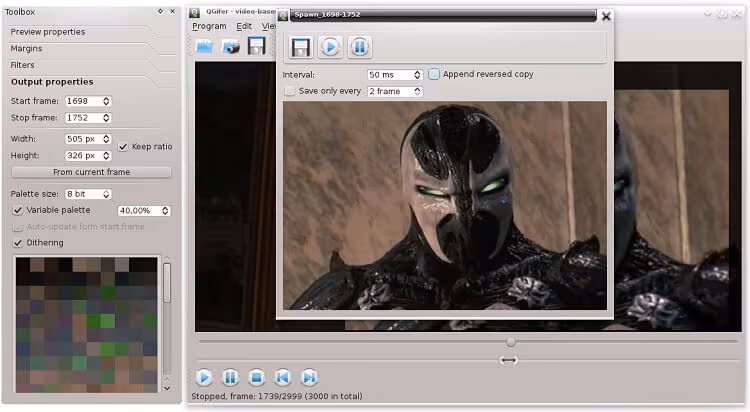Screen dimensions: 750x412
Task: Click the GIF preview image
Action: [445, 205]
